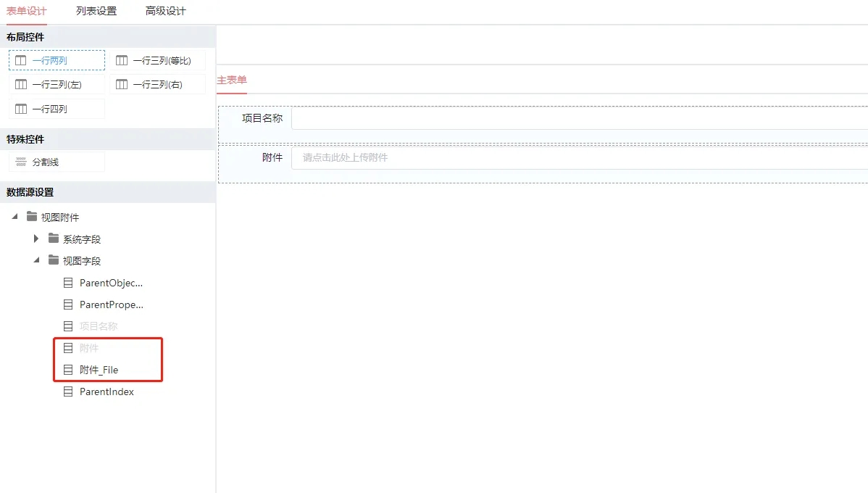Select the ParentObjec... tree field
868x493 pixels.
111,283
